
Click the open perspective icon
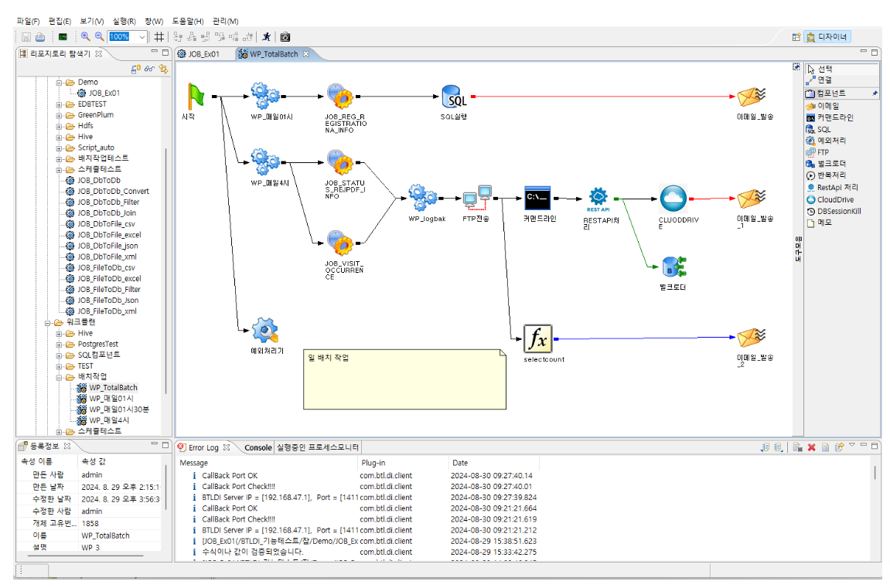tap(796, 37)
